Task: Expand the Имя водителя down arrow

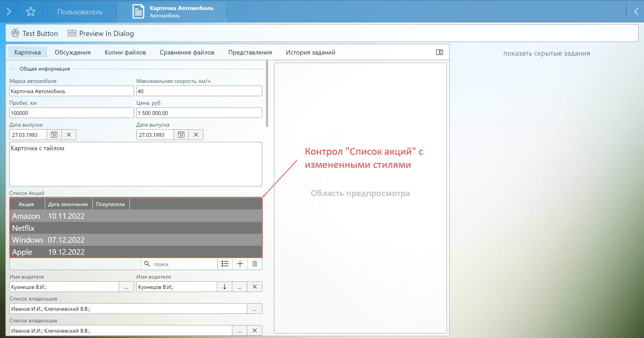Action: 225,287
